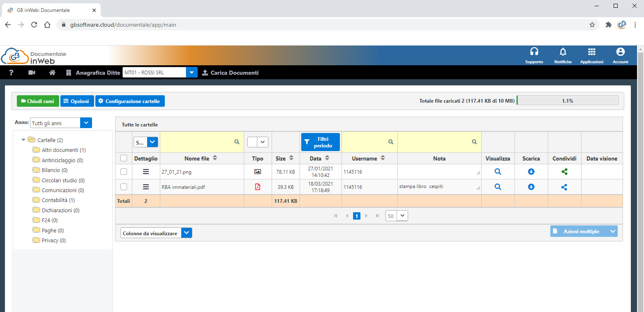View 27_01_21.png with magnifier icon
644x312 pixels.
point(498,172)
